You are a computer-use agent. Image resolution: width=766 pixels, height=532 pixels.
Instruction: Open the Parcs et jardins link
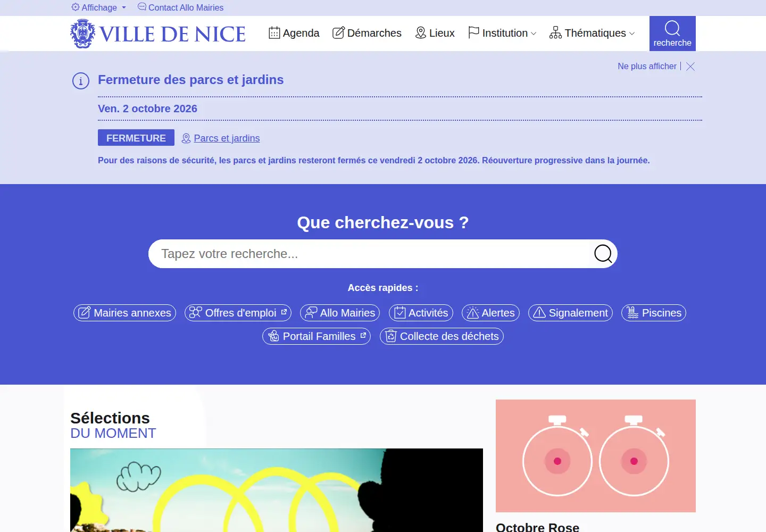227,138
